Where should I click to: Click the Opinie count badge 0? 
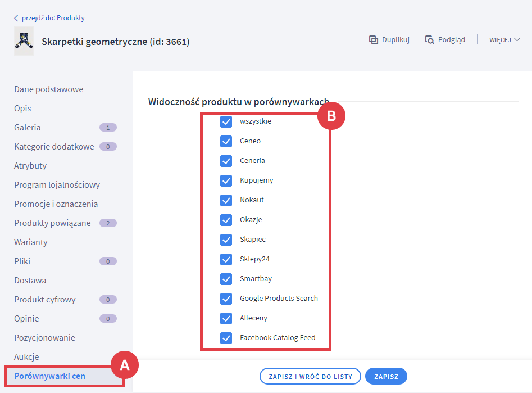click(108, 319)
